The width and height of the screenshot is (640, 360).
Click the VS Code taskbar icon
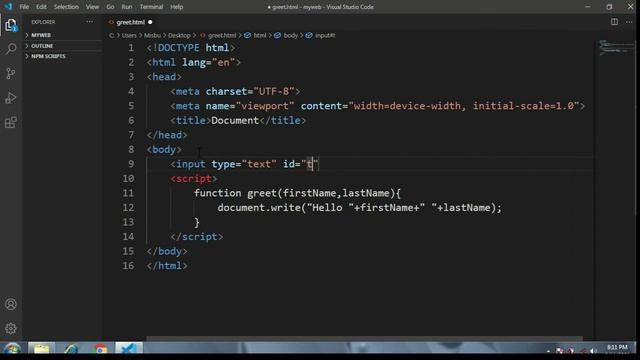(x=129, y=349)
